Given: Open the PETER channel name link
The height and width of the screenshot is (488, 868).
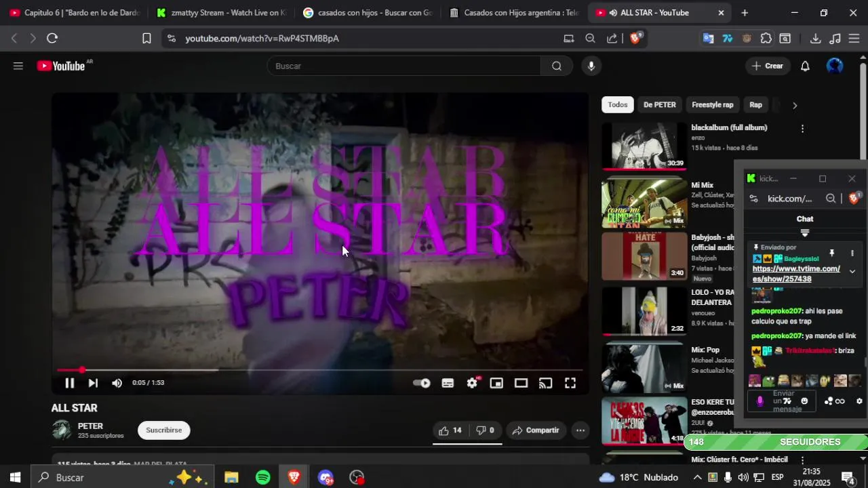Looking at the screenshot, I should tap(90, 426).
